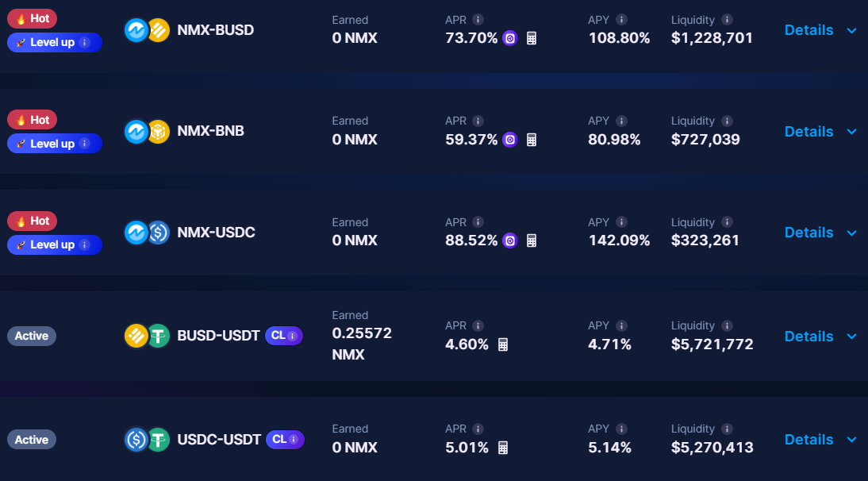Click the NMX-USDC token pair icon

[x=147, y=233]
